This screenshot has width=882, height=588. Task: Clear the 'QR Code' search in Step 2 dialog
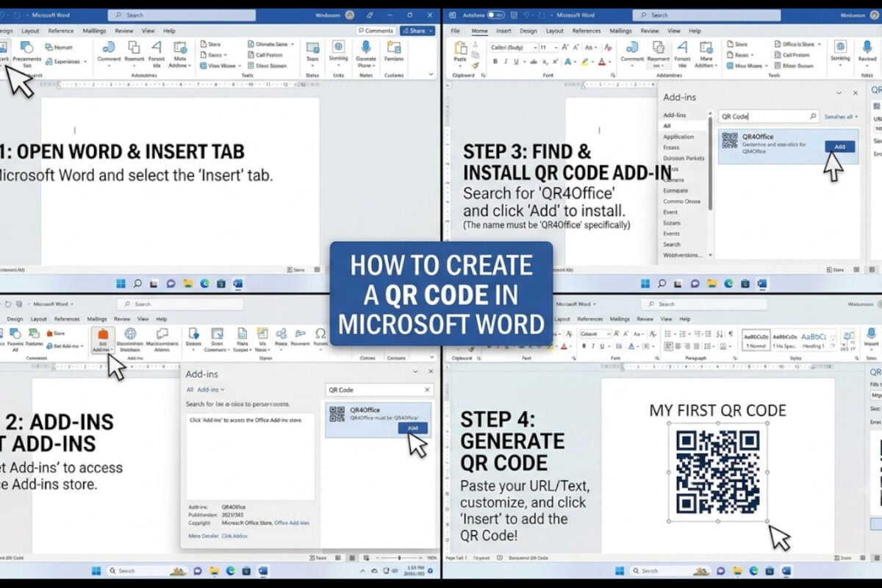(x=427, y=390)
